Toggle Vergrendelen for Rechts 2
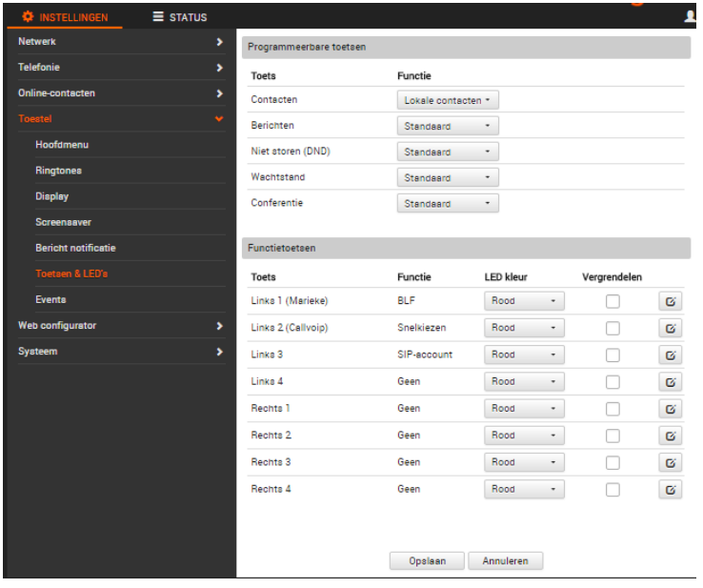Screen dimensions: 703x588 [x=614, y=436]
